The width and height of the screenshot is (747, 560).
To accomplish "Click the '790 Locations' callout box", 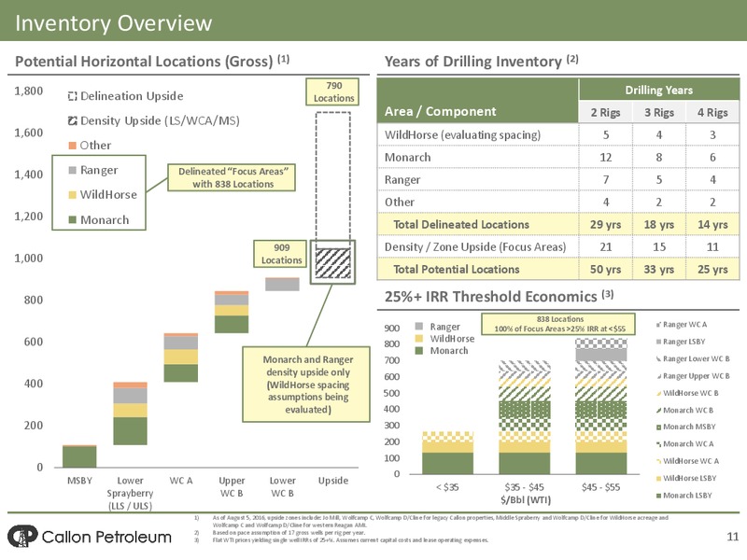I will [x=334, y=91].
